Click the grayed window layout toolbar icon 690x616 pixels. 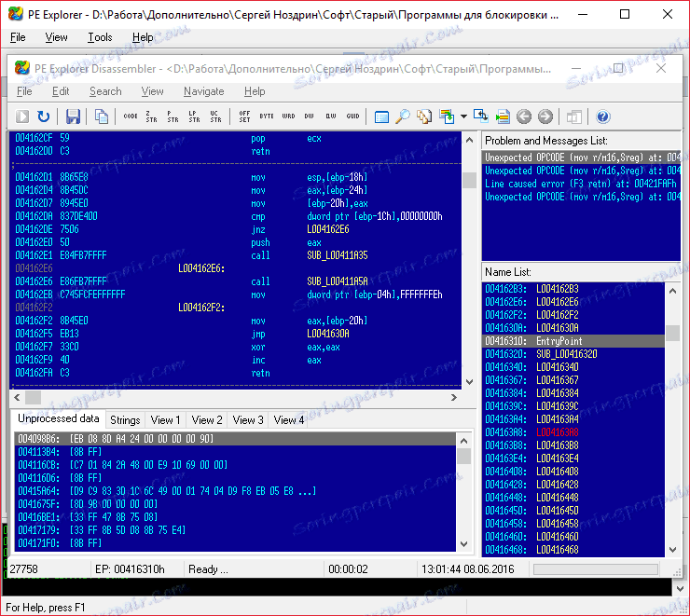(573, 116)
